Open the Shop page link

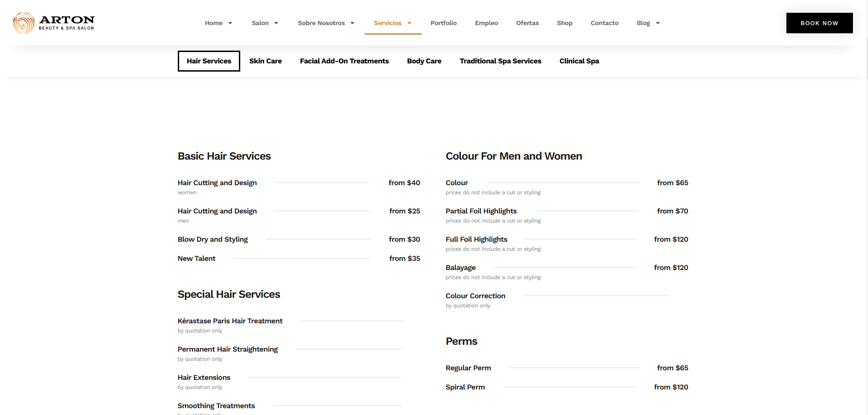tap(564, 23)
